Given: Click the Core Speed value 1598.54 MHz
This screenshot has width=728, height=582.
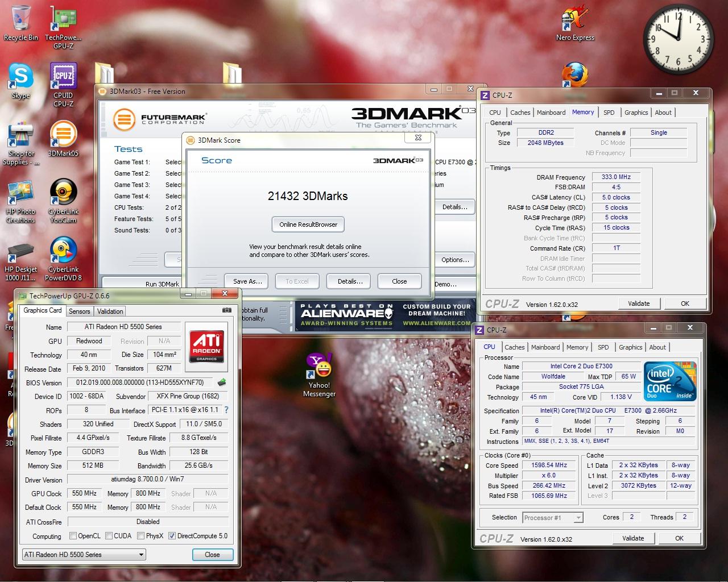Looking at the screenshot, I should (x=549, y=465).
